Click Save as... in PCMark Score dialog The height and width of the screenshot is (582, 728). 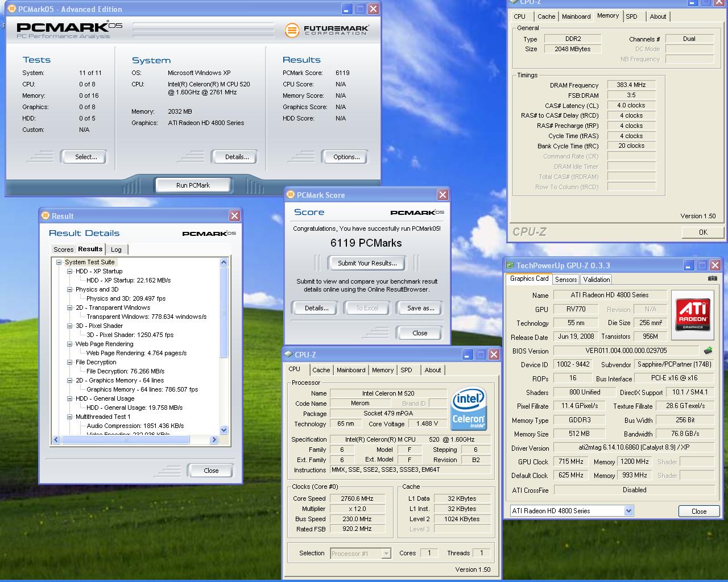coord(420,308)
